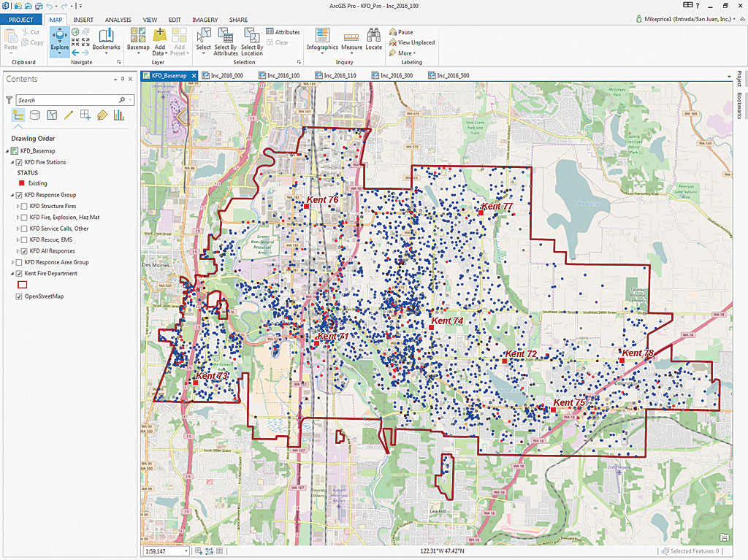Open the Catalog icon at map corner

click(724, 537)
